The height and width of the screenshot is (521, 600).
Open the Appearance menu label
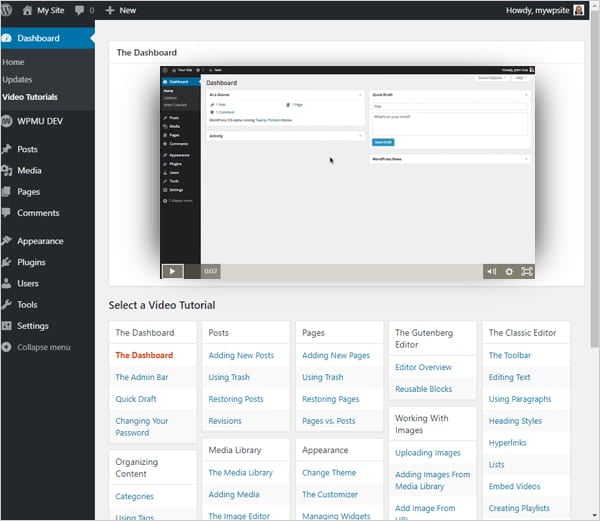[40, 241]
